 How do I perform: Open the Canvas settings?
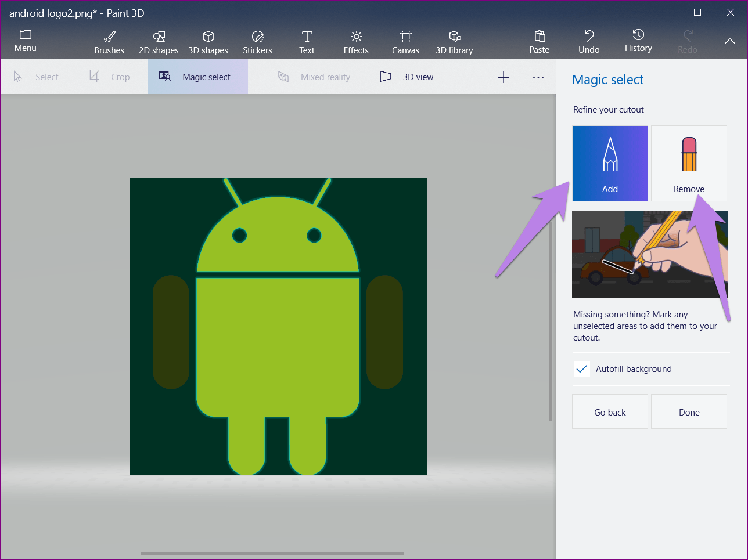405,42
